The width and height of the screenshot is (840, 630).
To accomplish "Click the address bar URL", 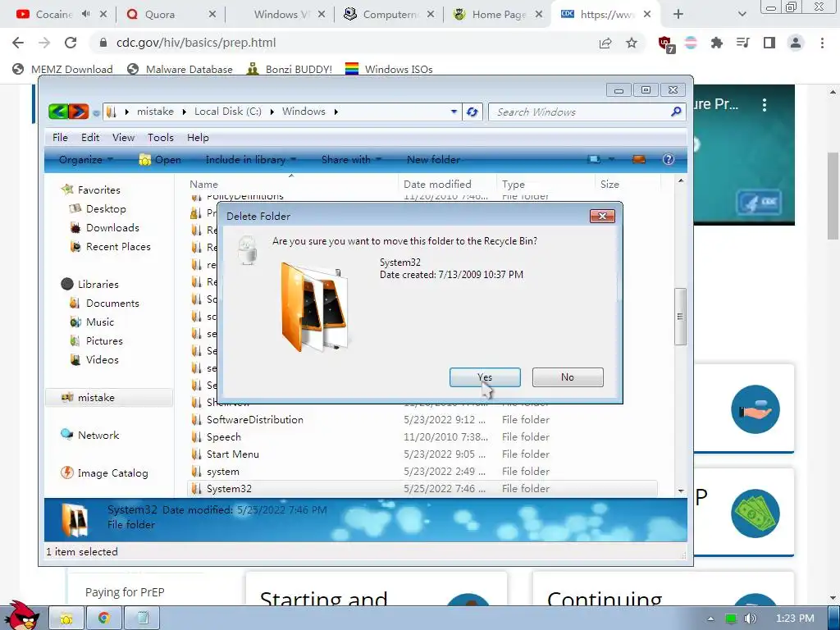I will (x=196, y=43).
